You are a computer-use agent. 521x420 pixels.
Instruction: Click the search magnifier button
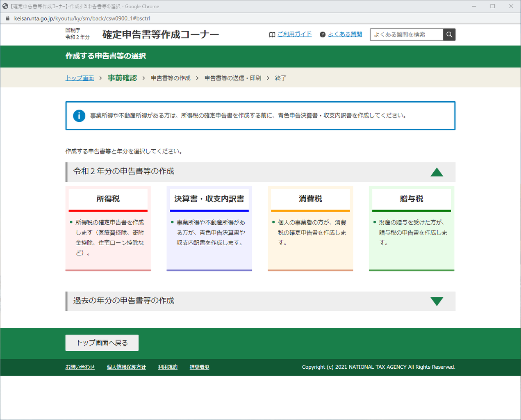click(449, 34)
